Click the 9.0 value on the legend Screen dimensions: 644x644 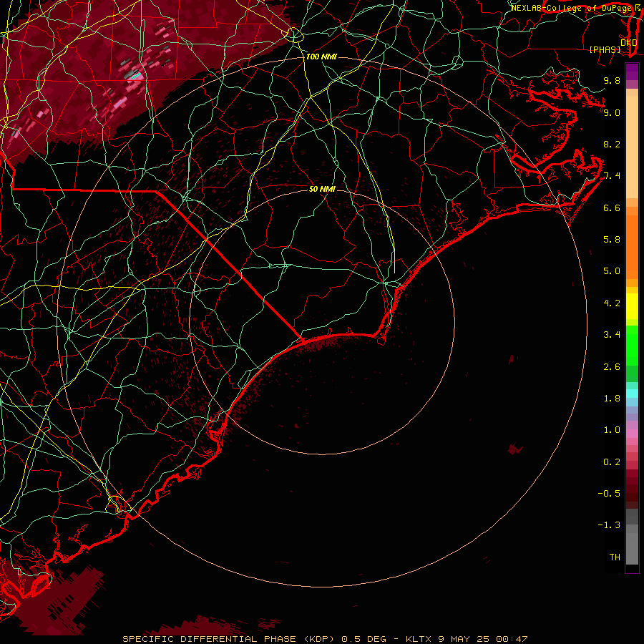pyautogui.click(x=612, y=112)
